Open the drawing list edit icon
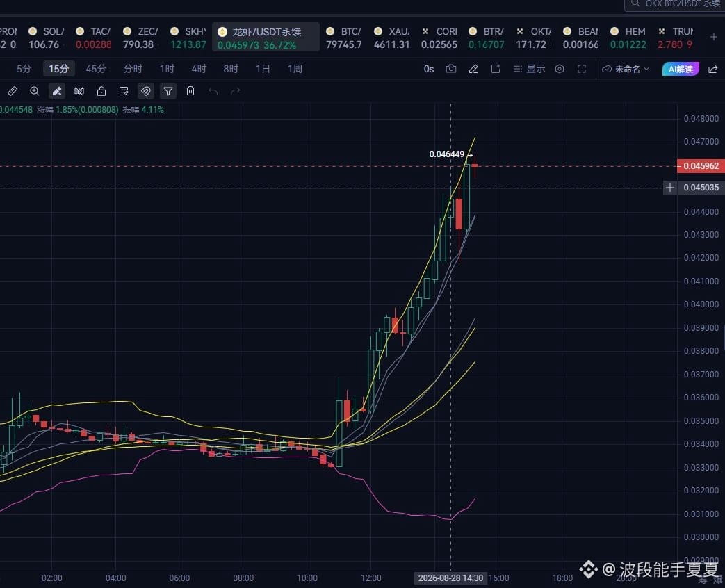Image resolution: width=725 pixels, height=588 pixels. (124, 91)
